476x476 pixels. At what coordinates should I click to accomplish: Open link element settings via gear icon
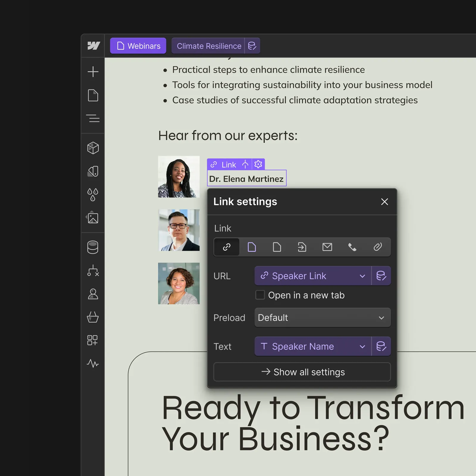(x=258, y=164)
